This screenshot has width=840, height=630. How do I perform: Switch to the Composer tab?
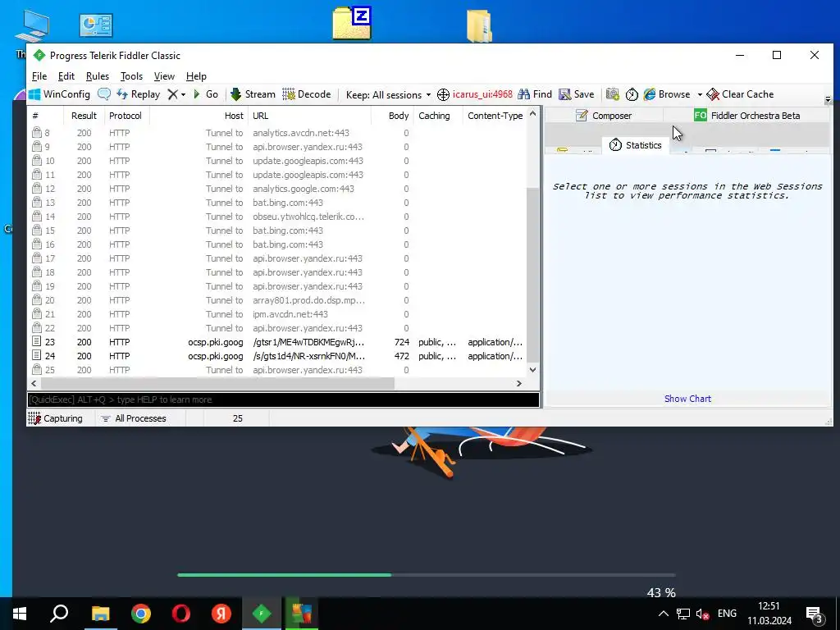tap(604, 116)
